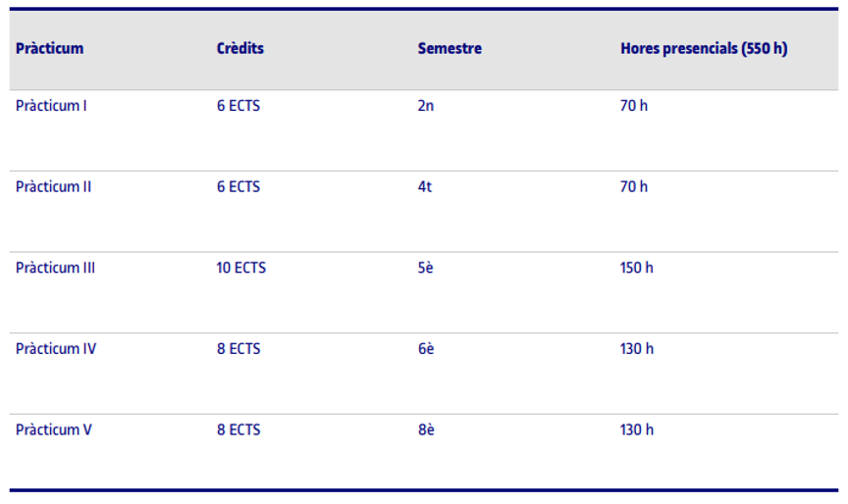Click the Pràcticum column header
Screen dimensions: 848x504
(49, 49)
